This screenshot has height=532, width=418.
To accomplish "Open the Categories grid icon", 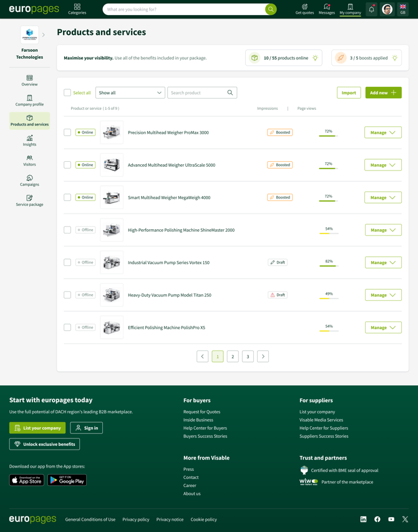I will (x=77, y=9).
